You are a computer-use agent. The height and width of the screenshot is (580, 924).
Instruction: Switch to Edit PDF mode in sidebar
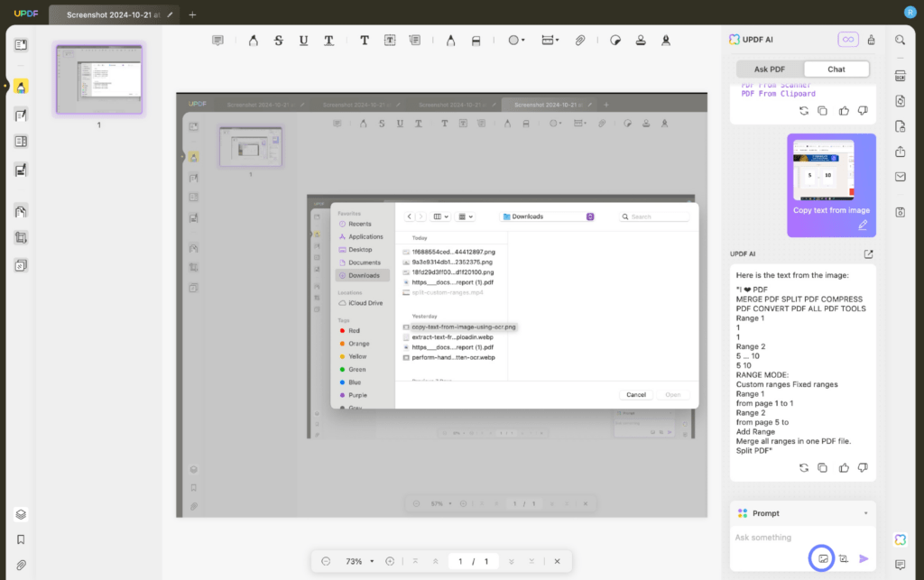[x=20, y=115]
